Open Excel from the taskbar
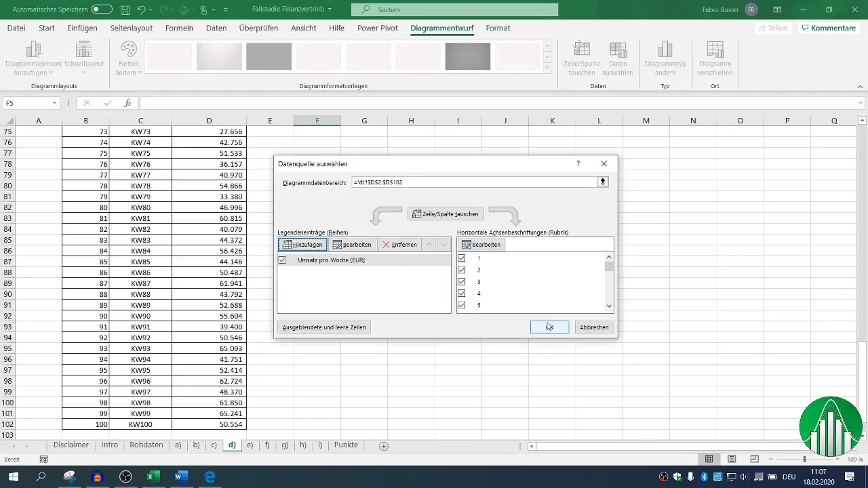 (153, 476)
